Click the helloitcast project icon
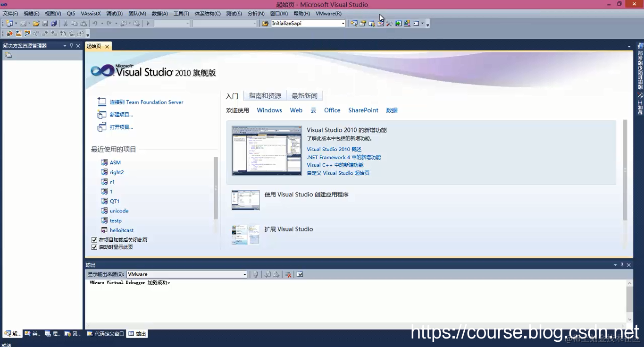 coord(104,230)
